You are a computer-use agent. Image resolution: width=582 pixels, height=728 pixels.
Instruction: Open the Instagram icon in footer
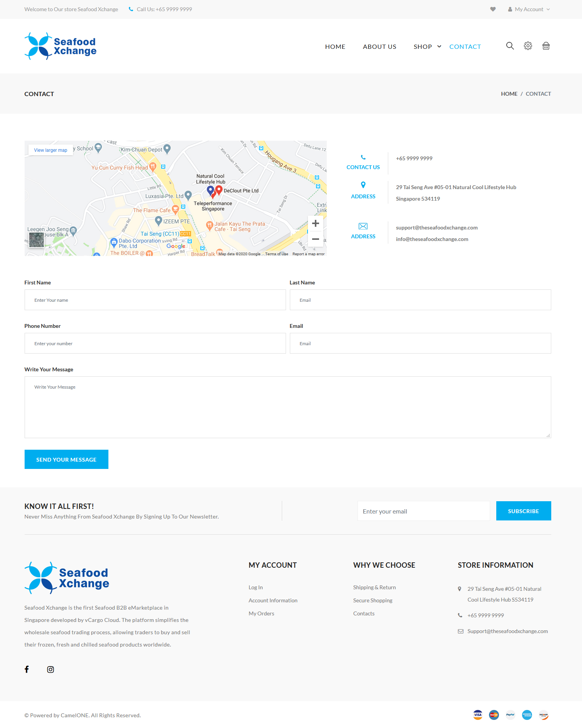tap(50, 669)
